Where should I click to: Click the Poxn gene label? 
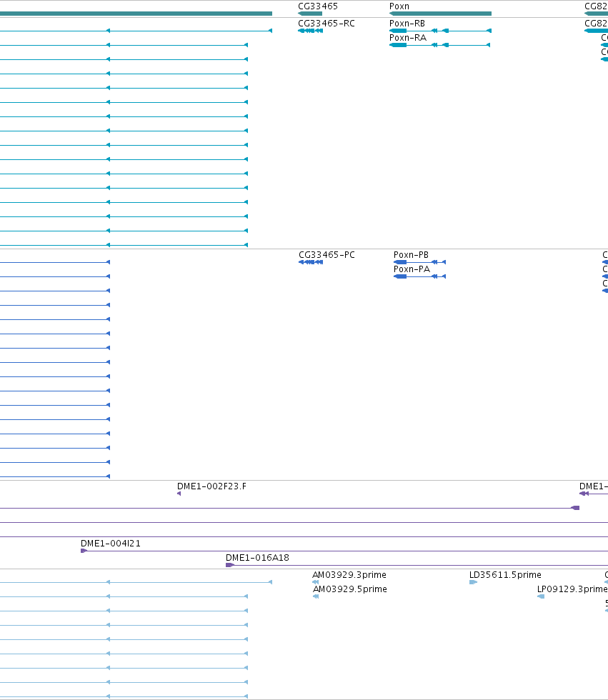(x=399, y=6)
